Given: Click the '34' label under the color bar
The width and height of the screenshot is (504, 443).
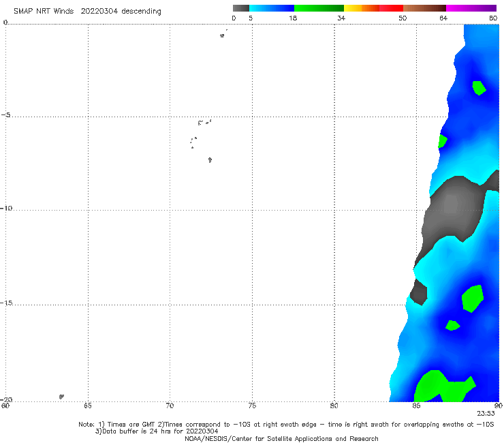Looking at the screenshot, I should point(341,18).
